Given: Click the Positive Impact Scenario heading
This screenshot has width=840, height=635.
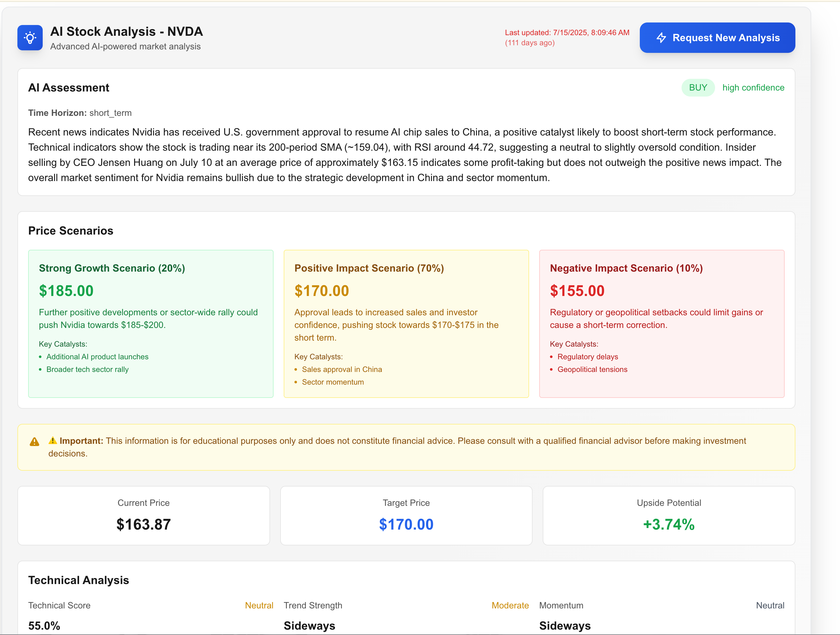Looking at the screenshot, I should tap(369, 268).
